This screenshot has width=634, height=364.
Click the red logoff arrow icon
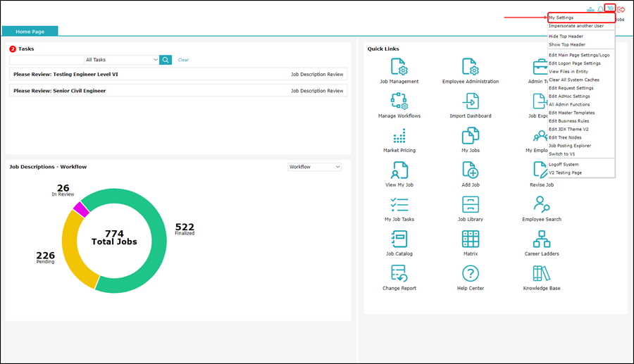tap(621, 9)
